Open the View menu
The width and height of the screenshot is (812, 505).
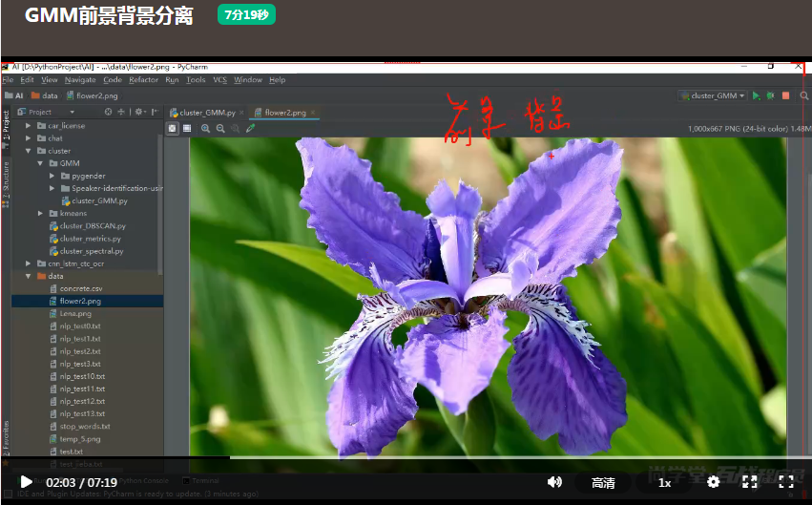coord(50,80)
